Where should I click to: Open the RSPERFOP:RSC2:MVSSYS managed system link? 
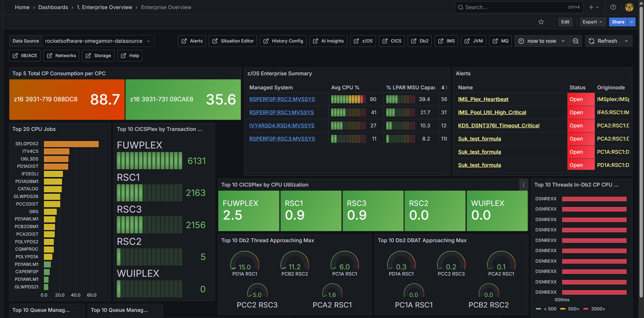tap(282, 99)
